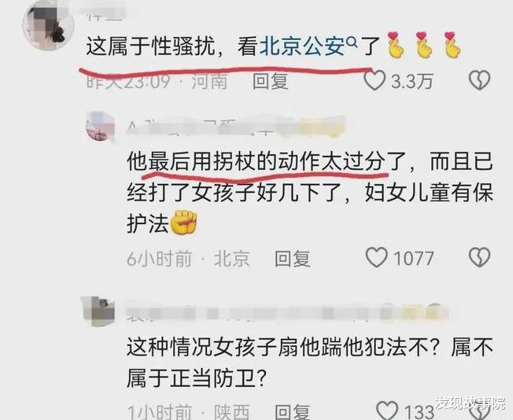Like the 性骚扰 comment with 3.3万 likes
This screenshot has height=420, width=513.
[x=375, y=80]
